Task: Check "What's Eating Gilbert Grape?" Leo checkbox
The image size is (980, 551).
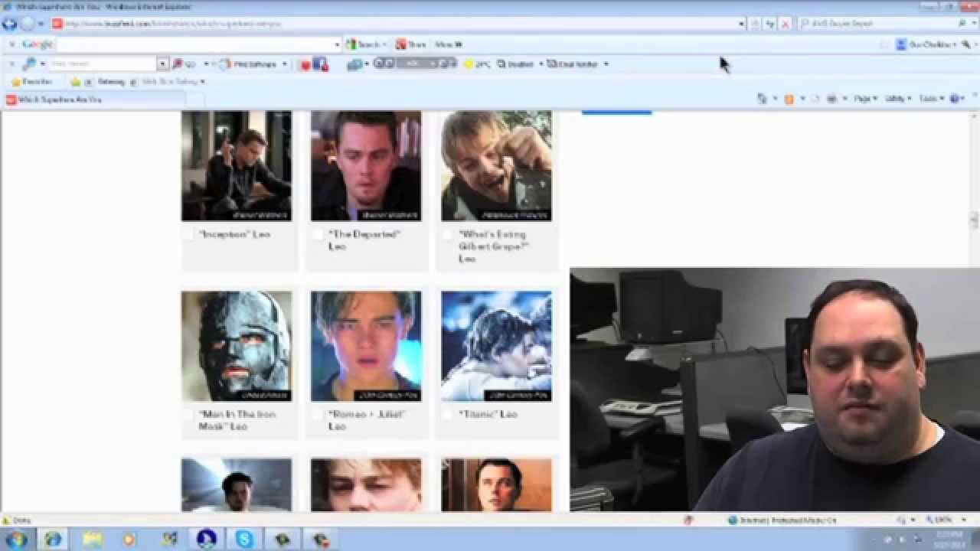Action: (448, 235)
